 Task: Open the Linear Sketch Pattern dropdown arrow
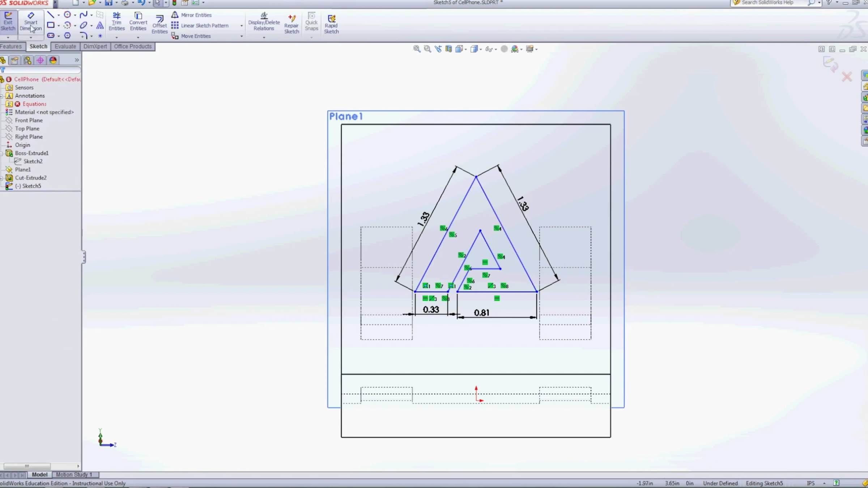point(242,26)
